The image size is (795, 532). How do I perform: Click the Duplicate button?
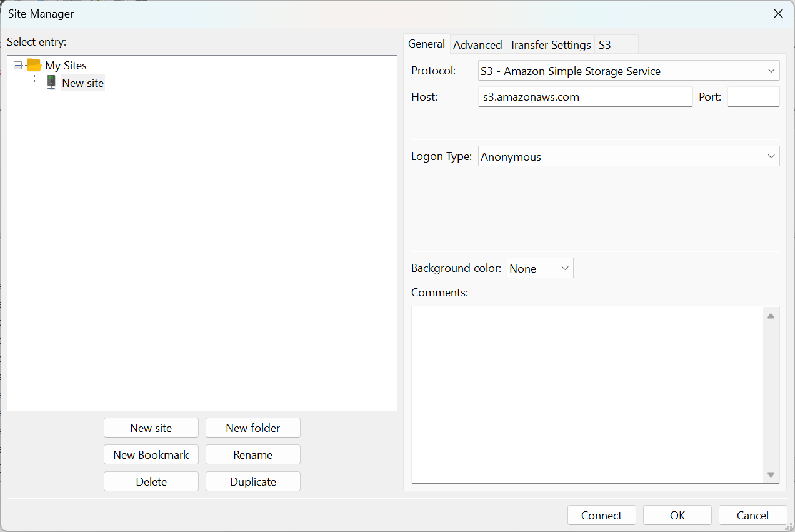(x=253, y=481)
